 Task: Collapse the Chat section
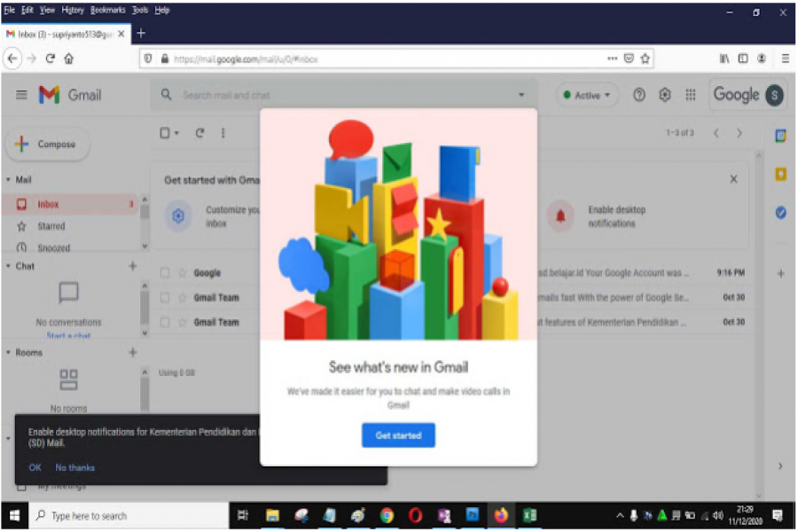pyautogui.click(x=8, y=266)
